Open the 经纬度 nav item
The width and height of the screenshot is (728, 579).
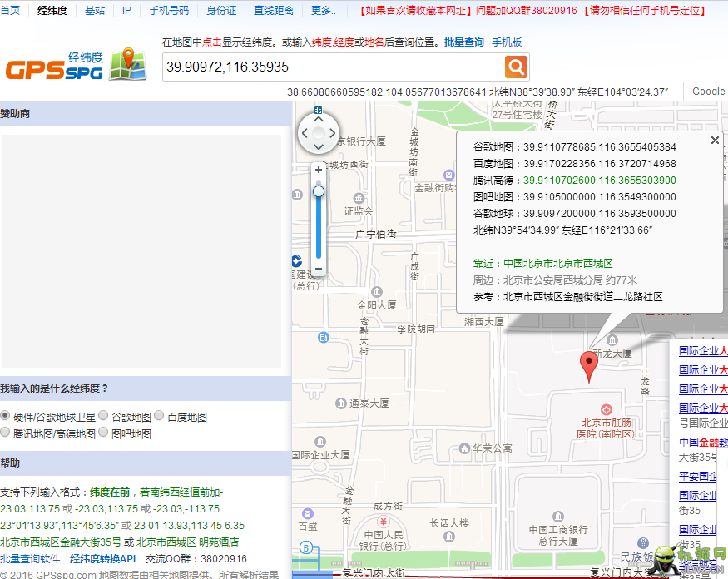[52, 10]
